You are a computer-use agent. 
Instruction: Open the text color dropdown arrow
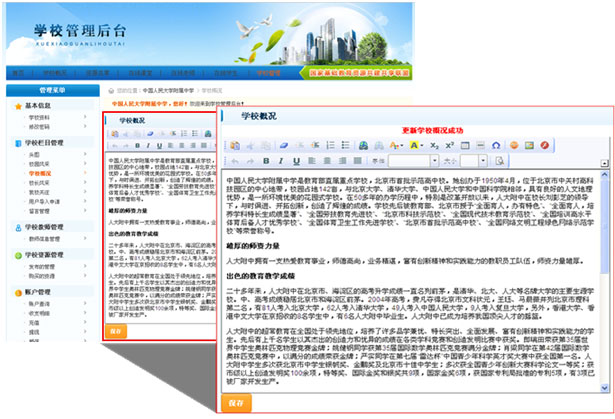(402, 146)
